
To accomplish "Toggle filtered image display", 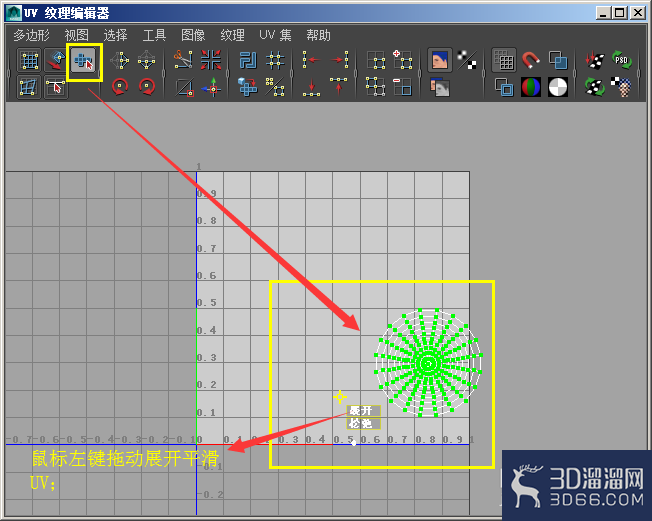I will 467,60.
